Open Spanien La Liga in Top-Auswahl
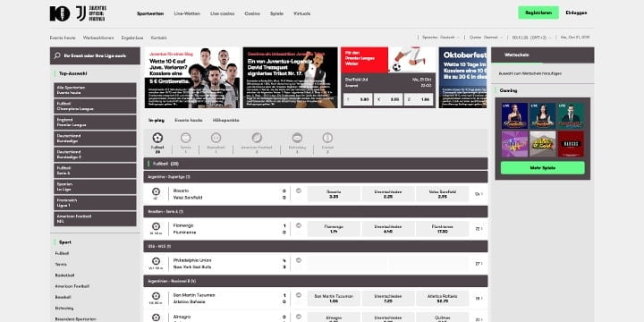The width and height of the screenshot is (644, 322). (x=95, y=187)
